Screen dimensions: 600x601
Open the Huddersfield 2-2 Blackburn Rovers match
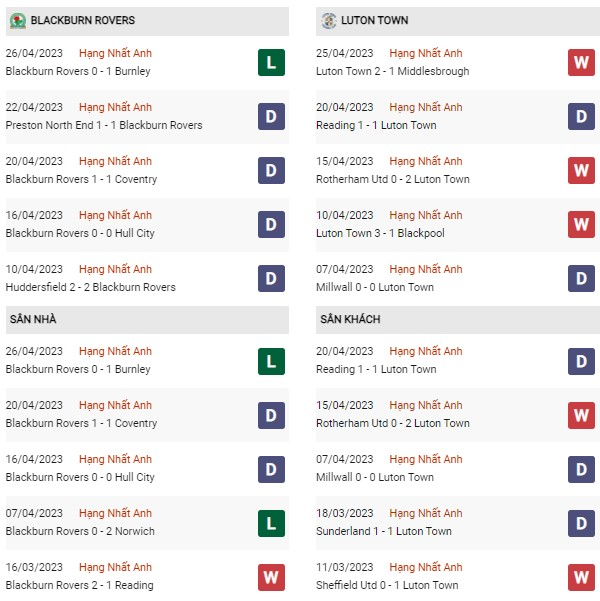91,287
